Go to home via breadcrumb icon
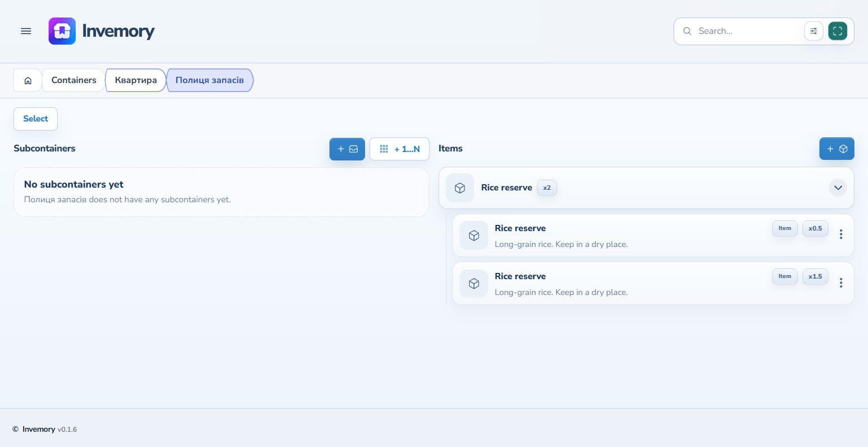868x447 pixels. tap(28, 80)
